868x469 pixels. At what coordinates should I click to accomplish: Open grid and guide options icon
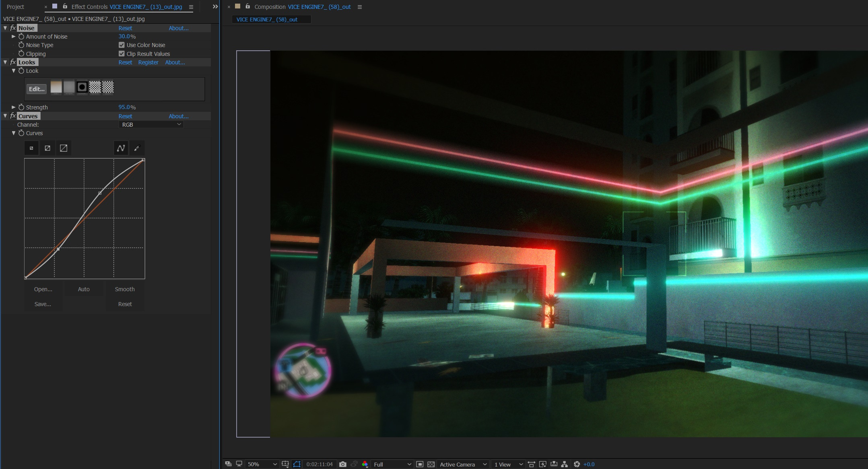[285, 464]
